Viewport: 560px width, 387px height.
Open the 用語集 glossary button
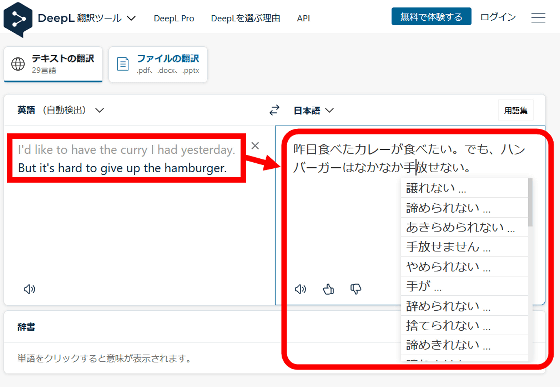point(516,110)
